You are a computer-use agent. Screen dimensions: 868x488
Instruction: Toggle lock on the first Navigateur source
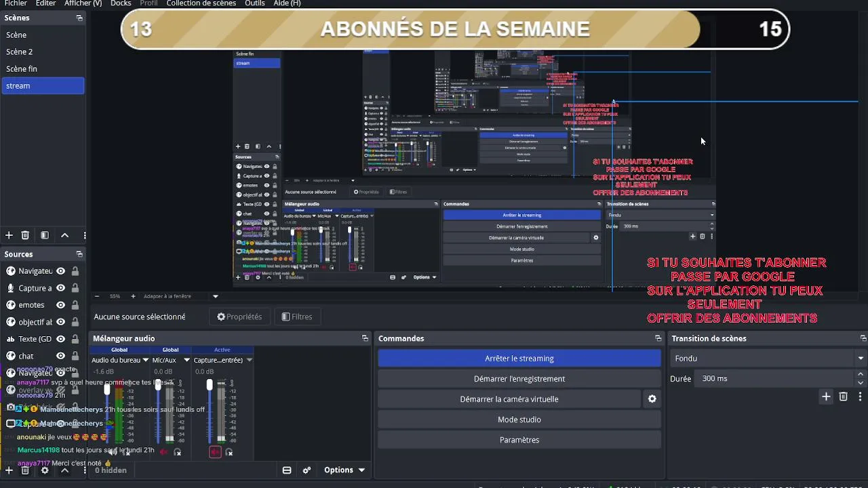[75, 271]
